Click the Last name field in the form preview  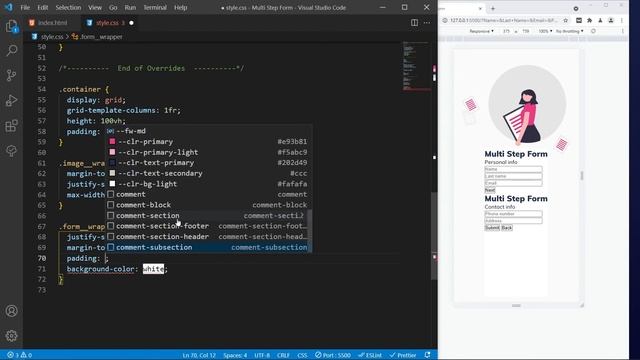513,176
